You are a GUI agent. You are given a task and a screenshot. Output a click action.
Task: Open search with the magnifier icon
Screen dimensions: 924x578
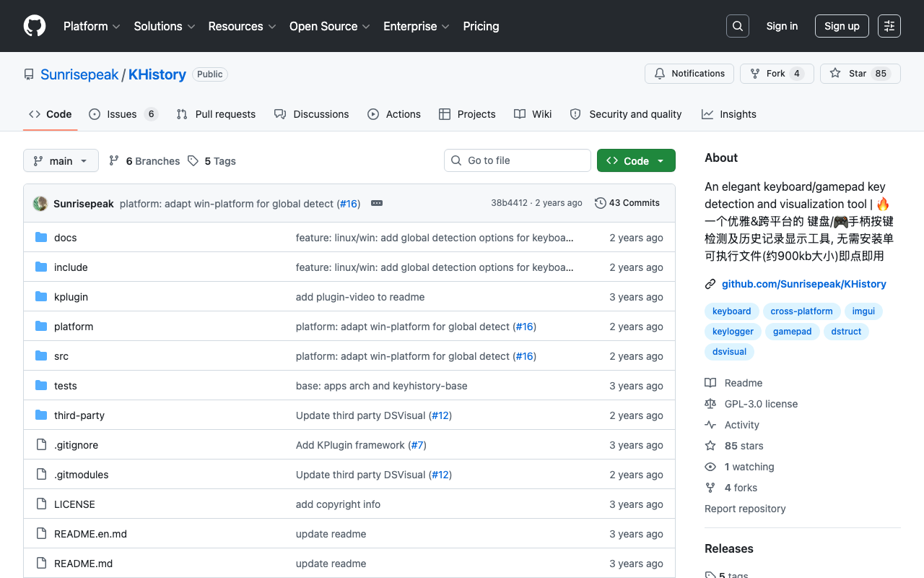pyautogui.click(x=738, y=26)
